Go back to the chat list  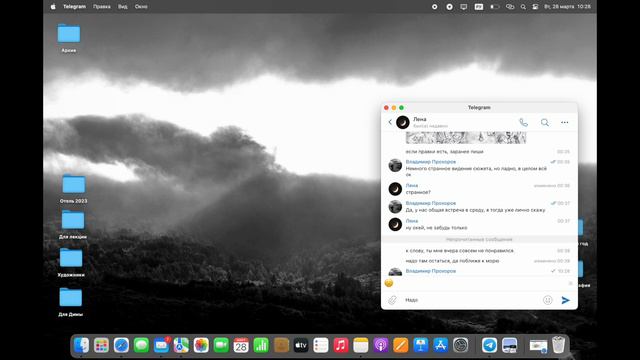click(x=390, y=122)
